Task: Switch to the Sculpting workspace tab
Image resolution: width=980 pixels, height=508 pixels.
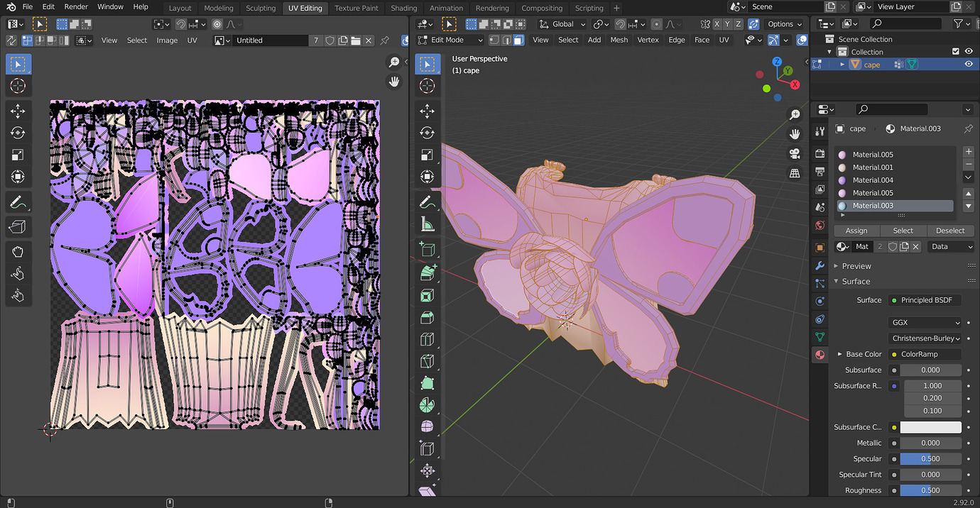Action: pyautogui.click(x=261, y=8)
